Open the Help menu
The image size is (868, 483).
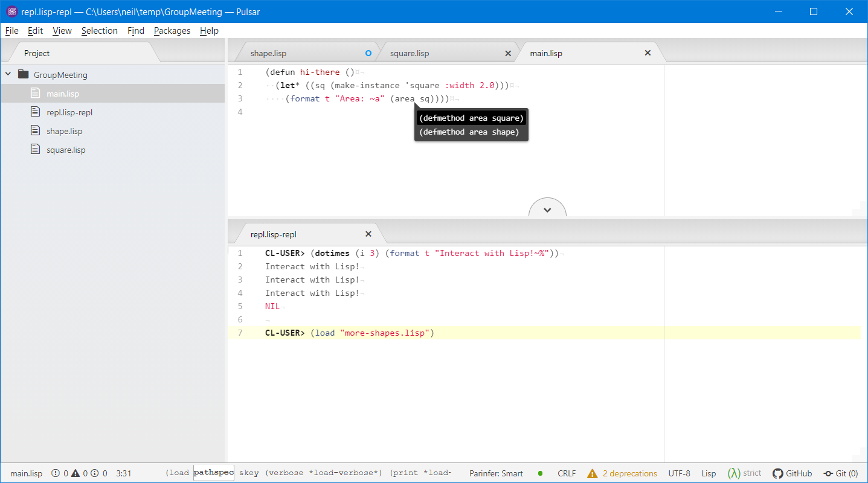pyautogui.click(x=209, y=31)
